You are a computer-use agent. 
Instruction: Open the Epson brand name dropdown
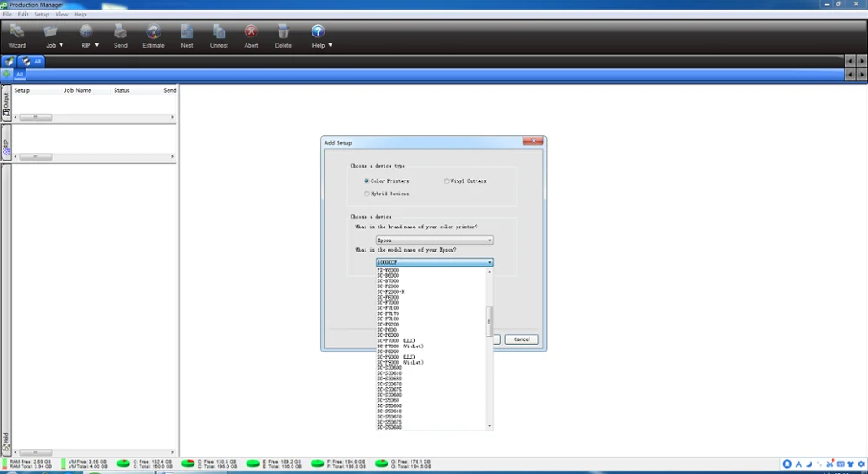click(x=435, y=240)
